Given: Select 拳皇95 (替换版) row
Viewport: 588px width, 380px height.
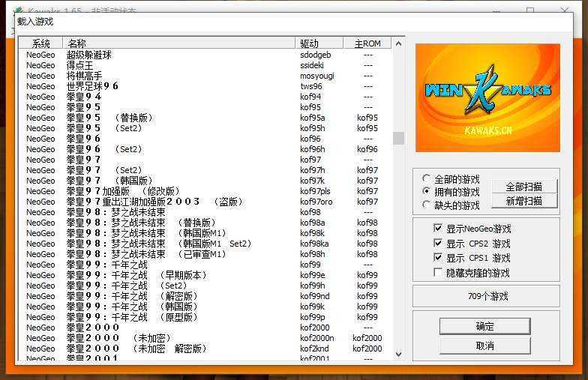Looking at the screenshot, I should 205,118.
